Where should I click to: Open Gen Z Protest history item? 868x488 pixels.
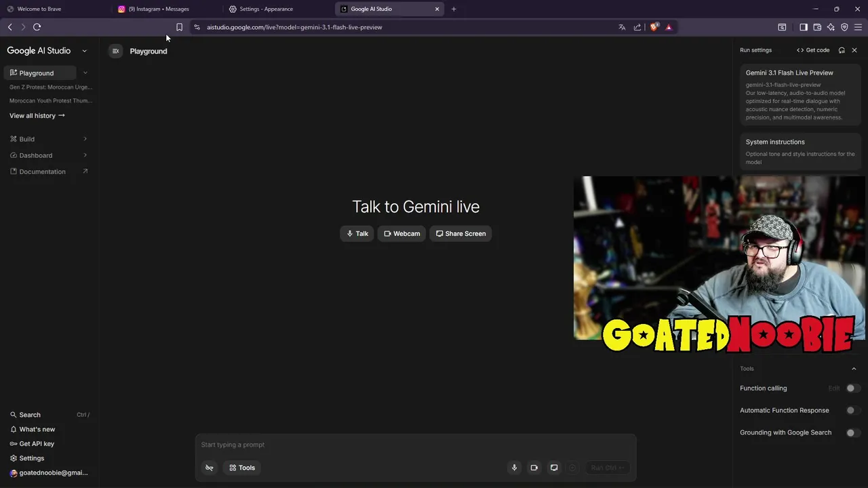point(50,87)
